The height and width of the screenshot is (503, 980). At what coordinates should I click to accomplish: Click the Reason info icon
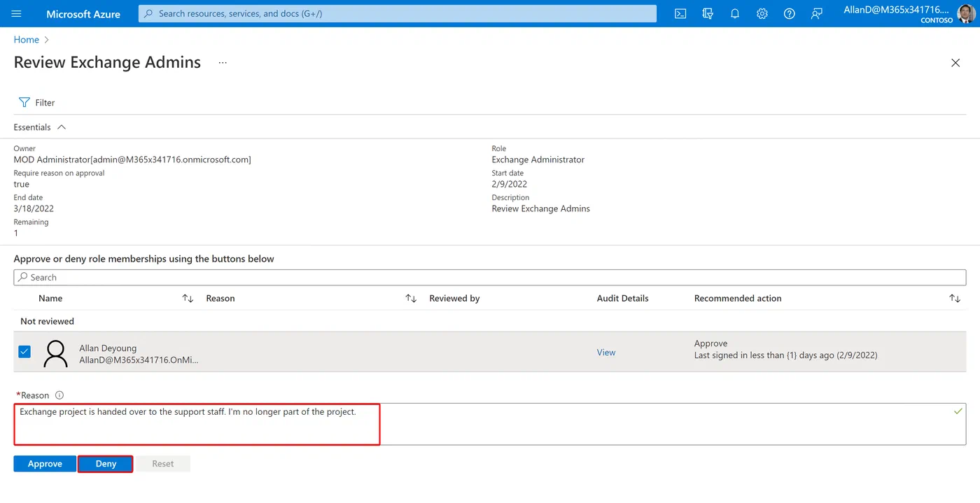(59, 395)
